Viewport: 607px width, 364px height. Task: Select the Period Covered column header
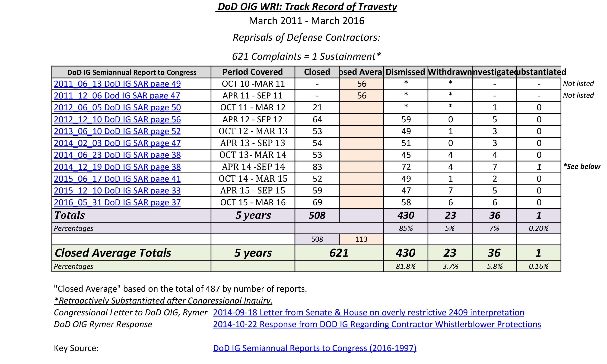pos(252,72)
